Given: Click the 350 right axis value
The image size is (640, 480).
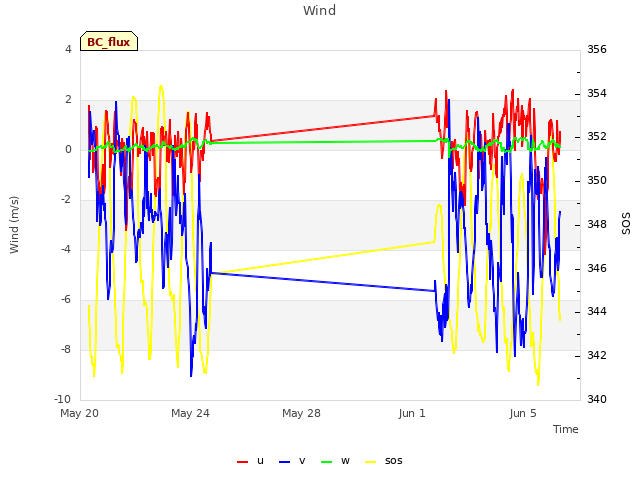Looking at the screenshot, I should point(597,180).
